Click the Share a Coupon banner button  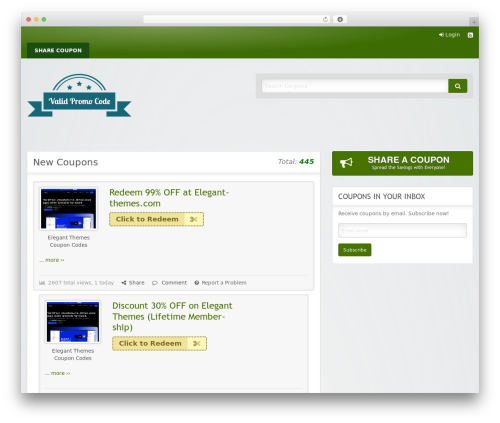click(x=402, y=163)
